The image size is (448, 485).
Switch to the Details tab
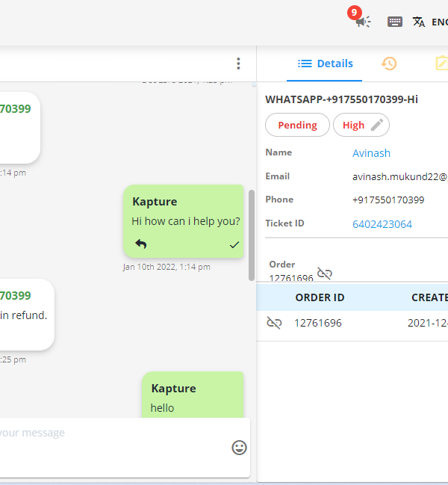325,64
